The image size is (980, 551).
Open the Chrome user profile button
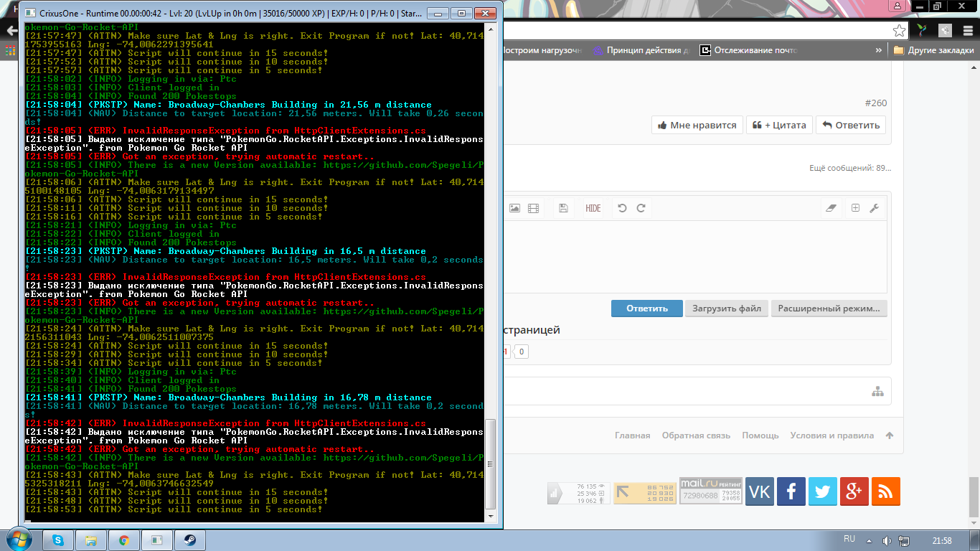[896, 6]
